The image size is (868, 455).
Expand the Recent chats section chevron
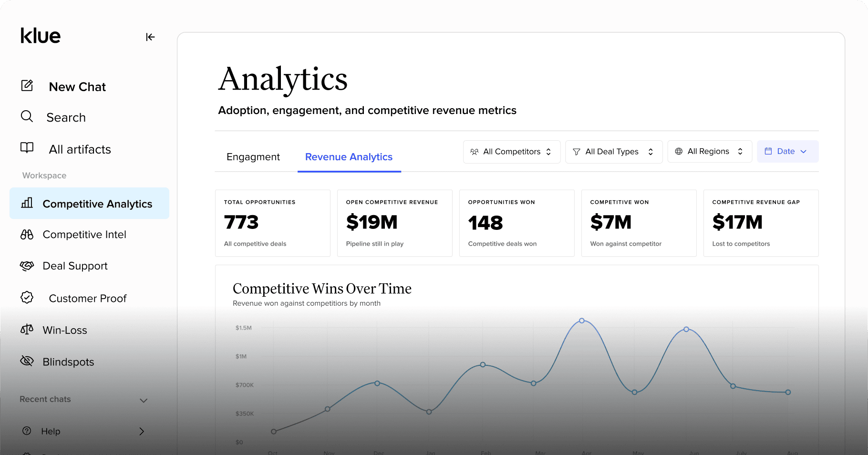click(144, 401)
